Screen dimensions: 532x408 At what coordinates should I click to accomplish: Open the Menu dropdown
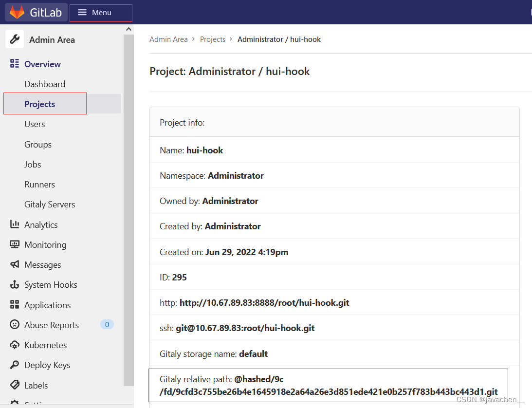pos(101,12)
